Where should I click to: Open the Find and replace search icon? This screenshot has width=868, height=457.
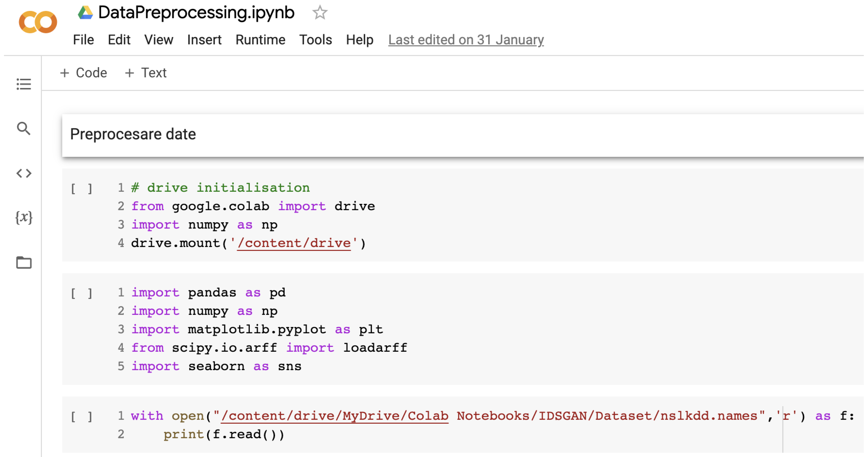tap(24, 128)
